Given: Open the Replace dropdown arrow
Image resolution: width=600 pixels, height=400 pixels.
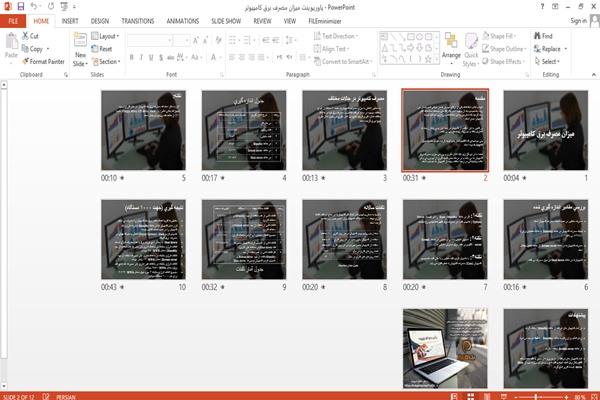Looking at the screenshot, I should pyautogui.click(x=566, y=49).
